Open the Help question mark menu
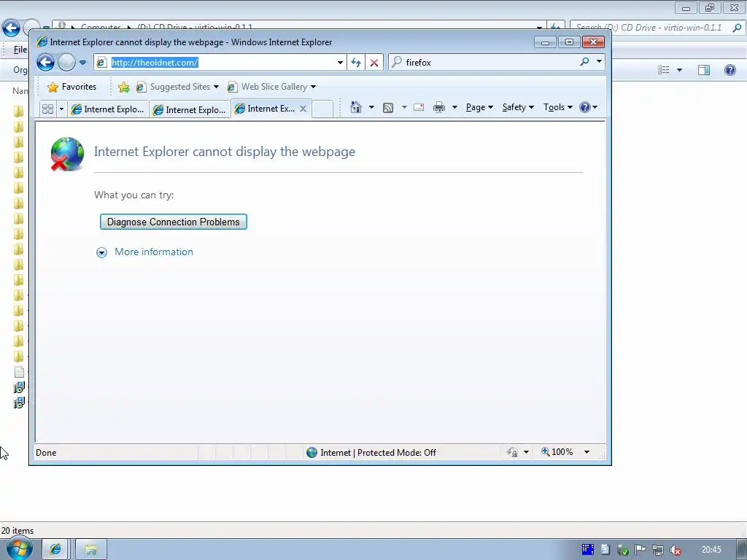Screen dimensions: 747x560 click(x=589, y=107)
